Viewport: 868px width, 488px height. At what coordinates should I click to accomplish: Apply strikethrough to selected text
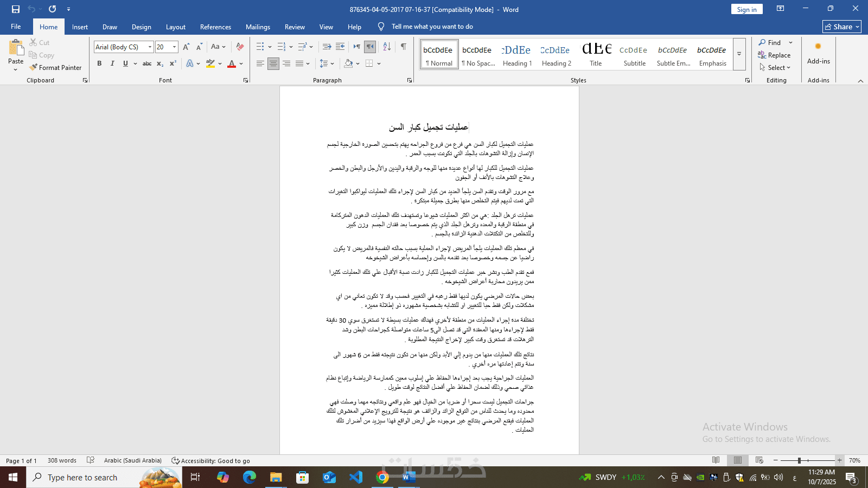[x=146, y=64]
